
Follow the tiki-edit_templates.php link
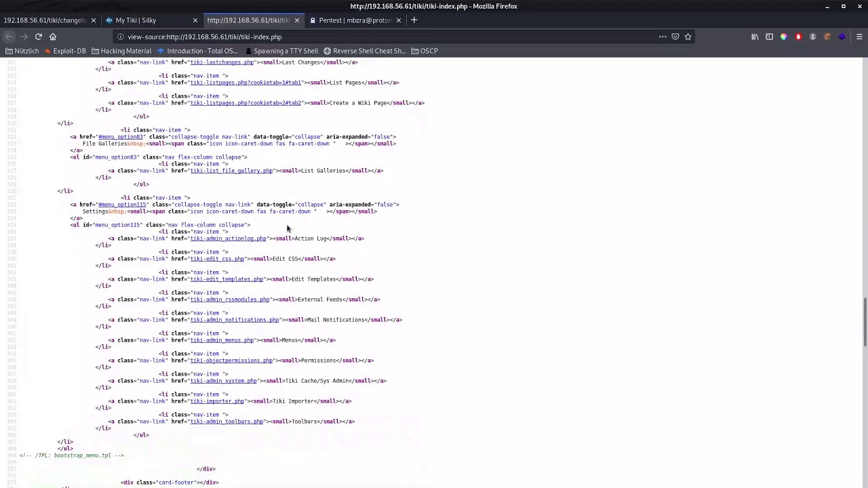[x=226, y=279]
